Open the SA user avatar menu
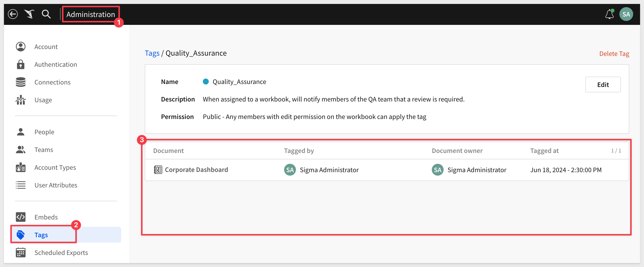Screen dimensions: 644x267 (626, 14)
